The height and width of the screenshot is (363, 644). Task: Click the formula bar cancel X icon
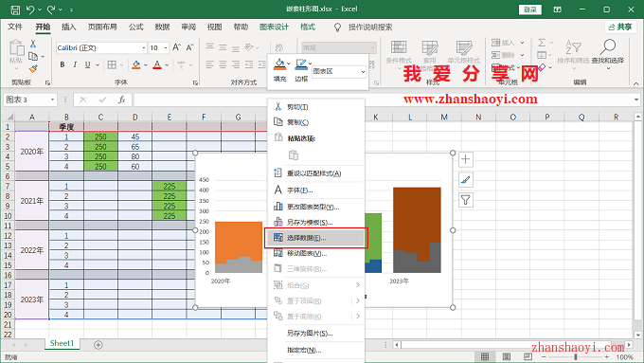(x=83, y=100)
